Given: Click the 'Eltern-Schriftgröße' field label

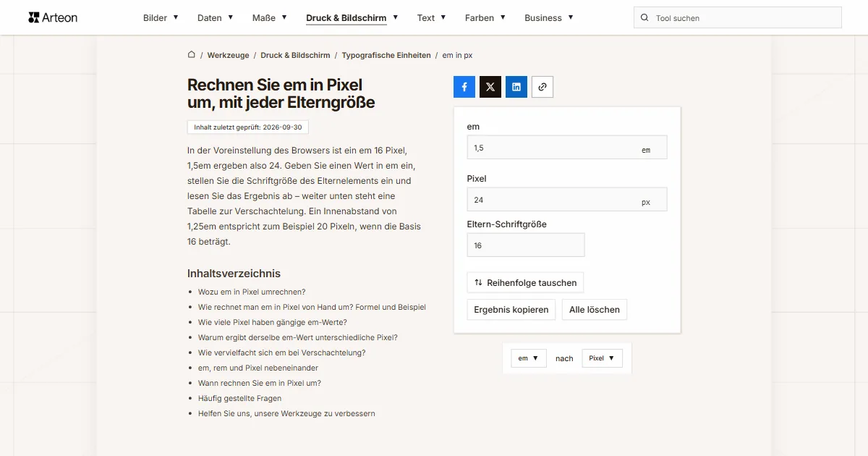Looking at the screenshot, I should [x=507, y=224].
